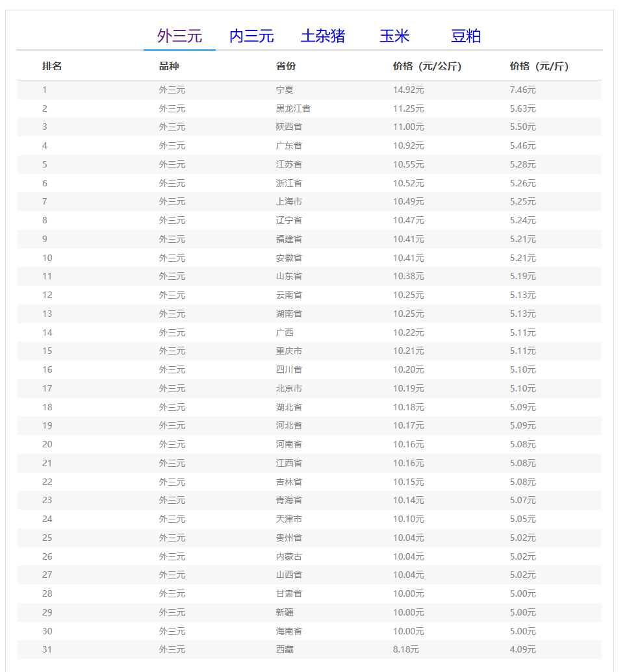
Task: Click the 排名 column header
Action: [x=52, y=66]
